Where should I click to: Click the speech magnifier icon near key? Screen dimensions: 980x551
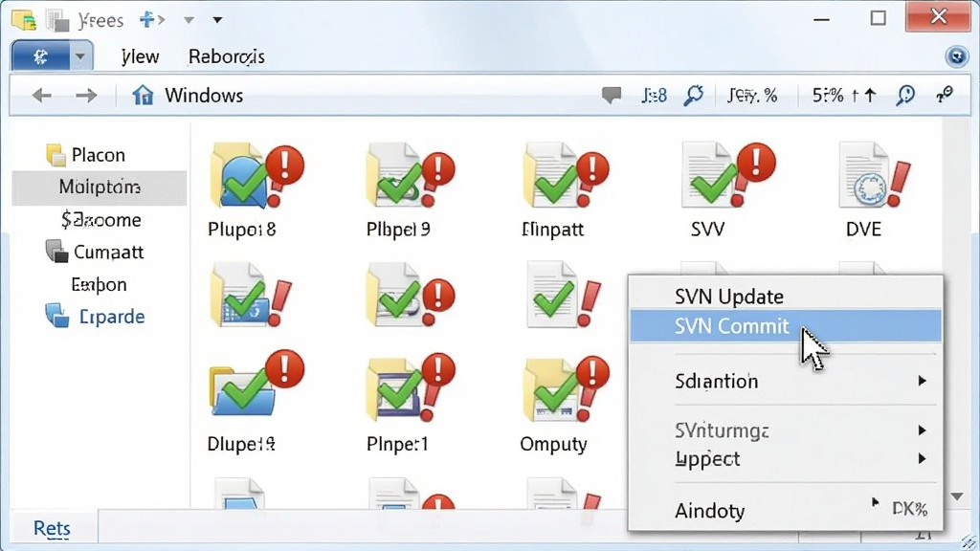(905, 96)
